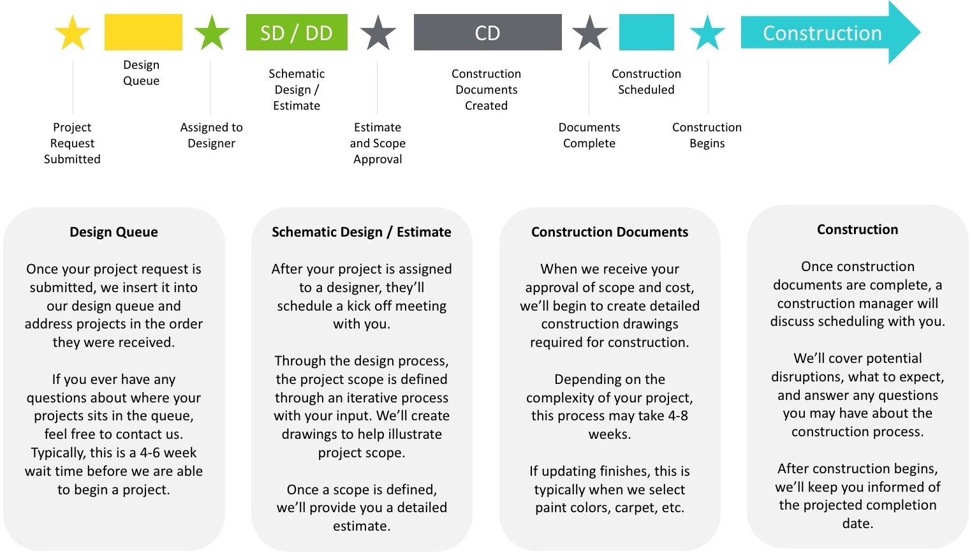Select the yellow Design Queue block

(144, 32)
